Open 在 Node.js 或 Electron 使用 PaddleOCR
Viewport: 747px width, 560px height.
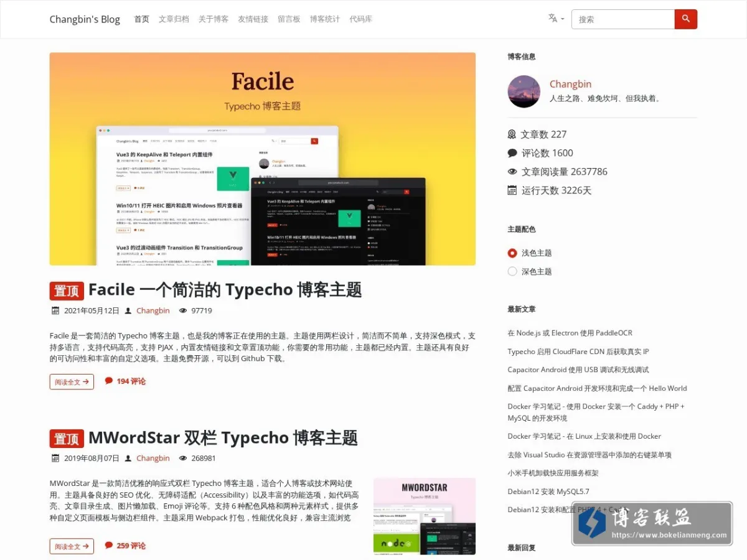click(570, 333)
